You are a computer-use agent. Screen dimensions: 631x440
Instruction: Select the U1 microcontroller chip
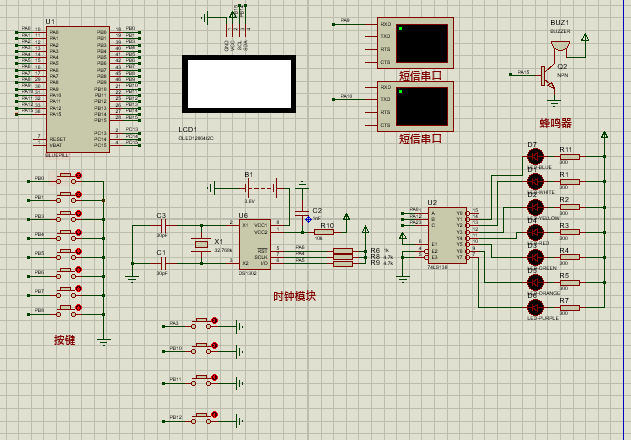click(78, 89)
